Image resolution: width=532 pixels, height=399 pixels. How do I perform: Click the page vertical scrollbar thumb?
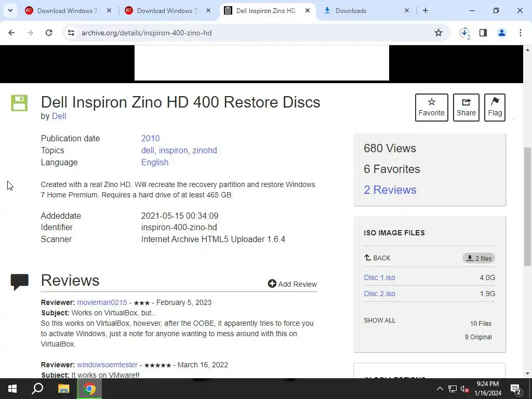pyautogui.click(x=528, y=206)
